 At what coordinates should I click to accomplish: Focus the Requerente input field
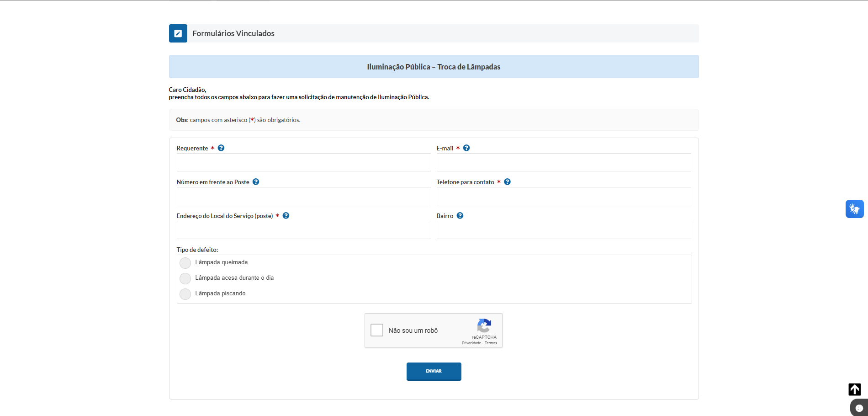tap(304, 162)
